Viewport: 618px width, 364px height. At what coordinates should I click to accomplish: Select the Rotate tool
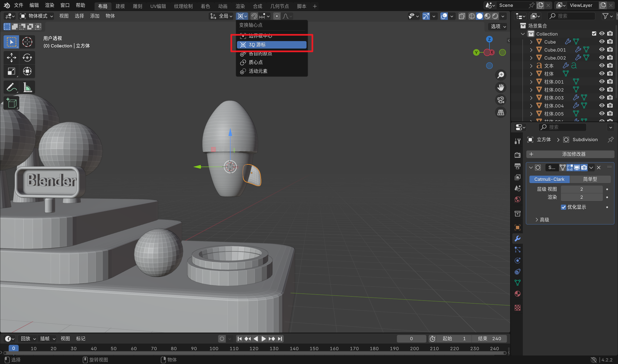pos(27,58)
